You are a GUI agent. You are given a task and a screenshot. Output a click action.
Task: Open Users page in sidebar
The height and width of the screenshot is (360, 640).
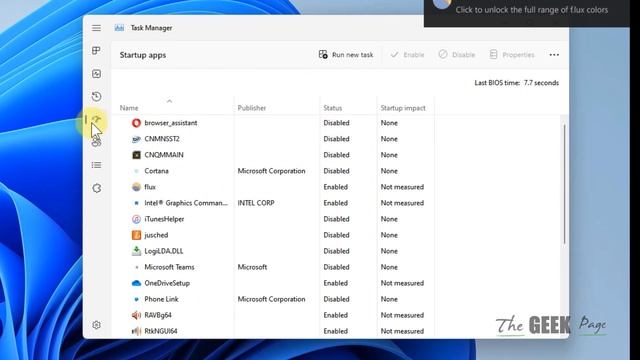(96, 142)
